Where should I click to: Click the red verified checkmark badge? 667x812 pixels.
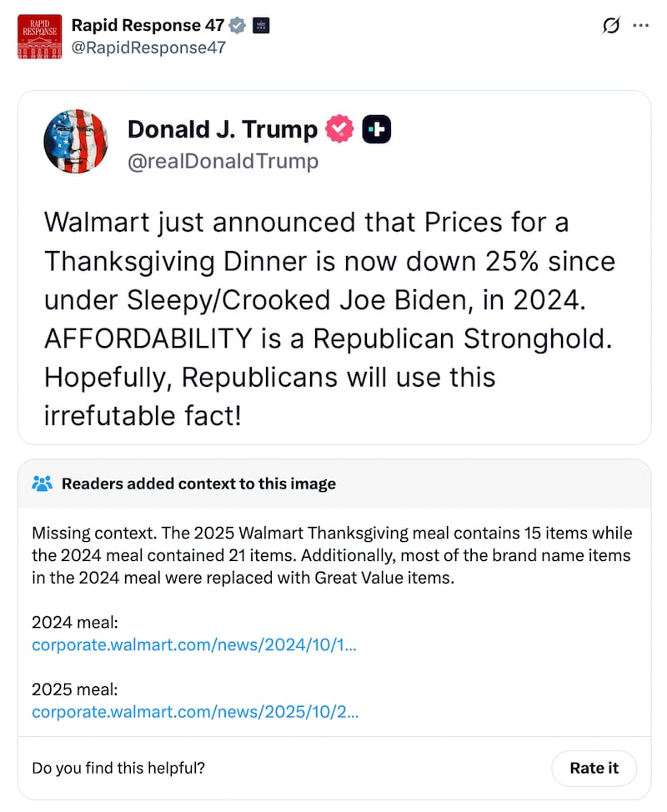(x=339, y=129)
